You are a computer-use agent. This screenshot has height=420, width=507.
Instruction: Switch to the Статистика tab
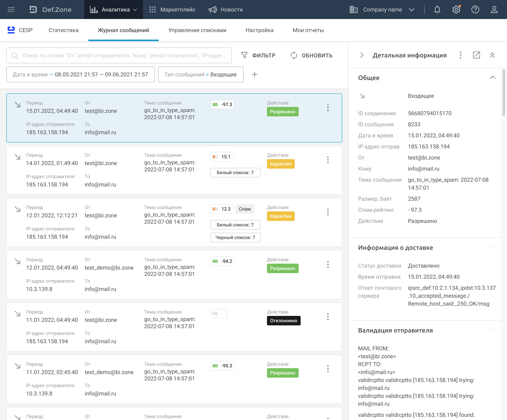pos(63,30)
